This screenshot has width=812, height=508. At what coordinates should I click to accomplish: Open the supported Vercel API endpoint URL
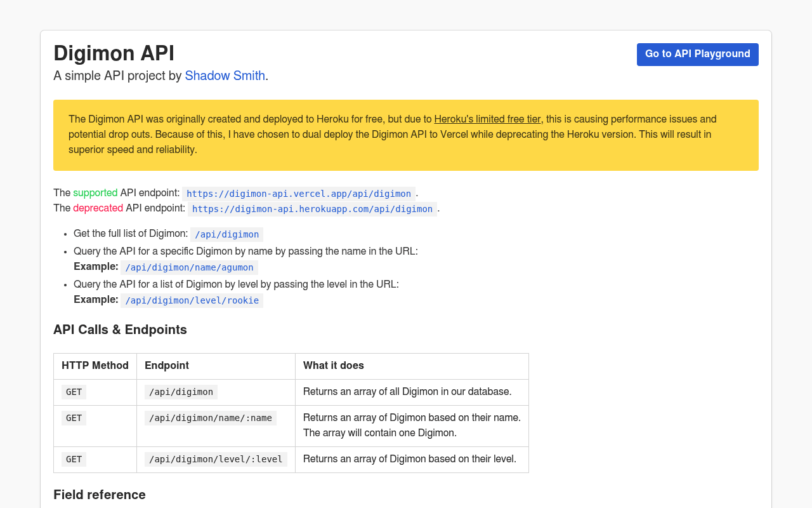[x=299, y=194]
